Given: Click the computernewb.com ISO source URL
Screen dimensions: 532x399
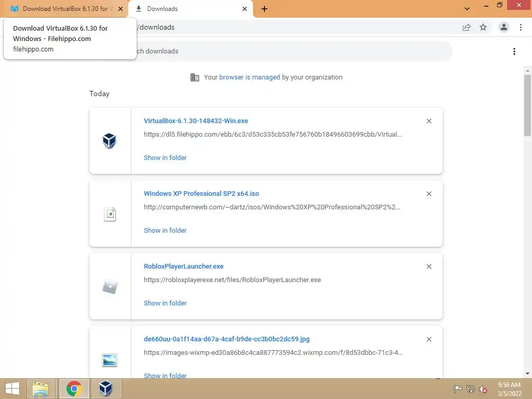Looking at the screenshot, I should (272, 207).
